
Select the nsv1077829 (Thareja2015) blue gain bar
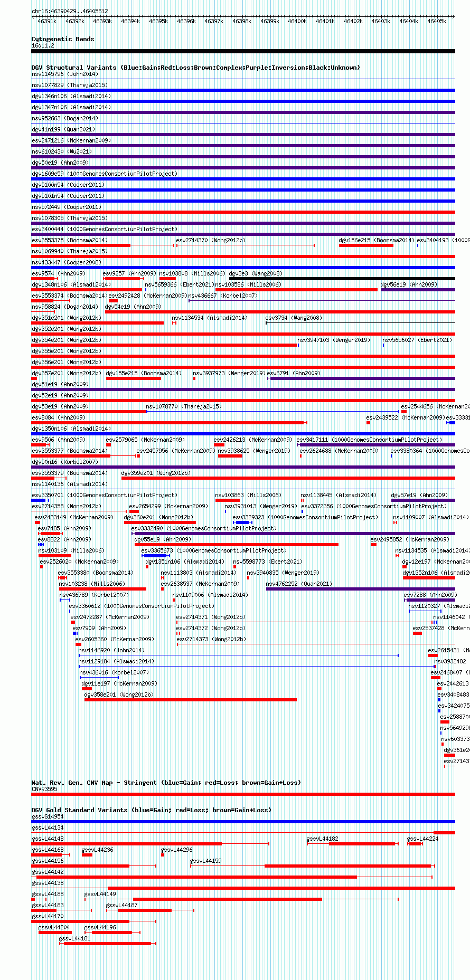tap(243, 90)
